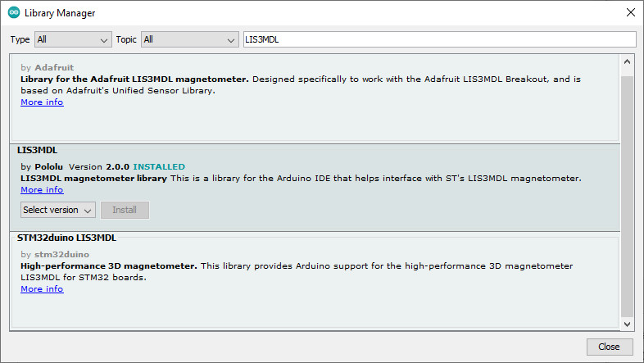Click the Arduino logo icon in title bar
The image size is (644, 363).
pyautogui.click(x=14, y=12)
